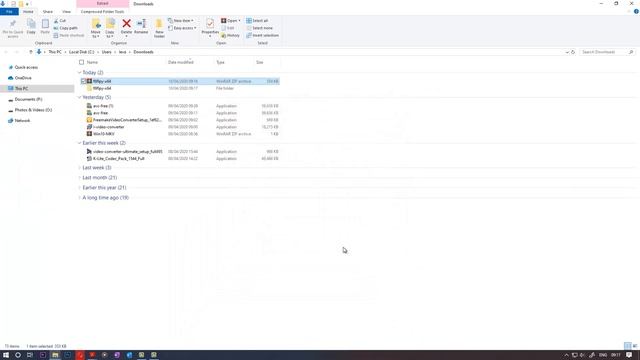
Task: Click the Cortana search circle in taskbar
Action: (x=18, y=355)
